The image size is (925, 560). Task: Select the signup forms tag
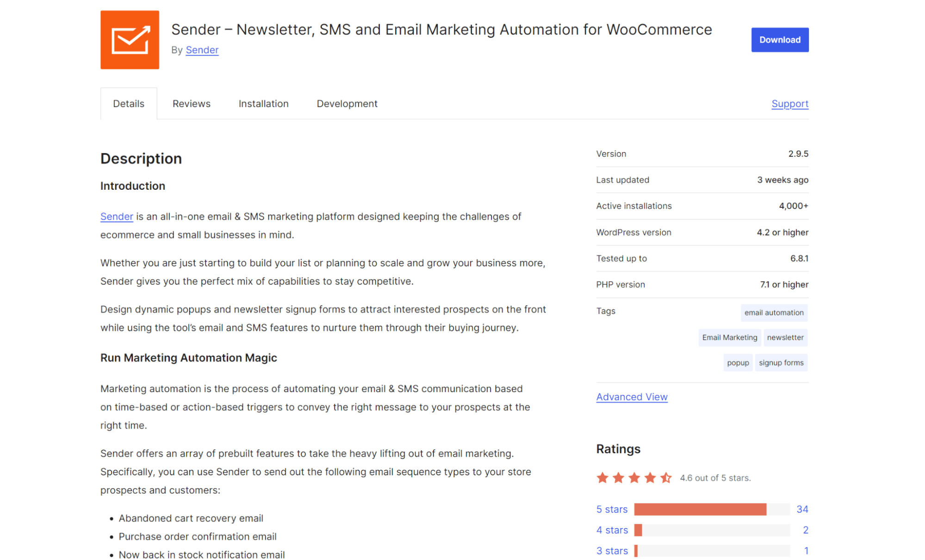(x=781, y=363)
